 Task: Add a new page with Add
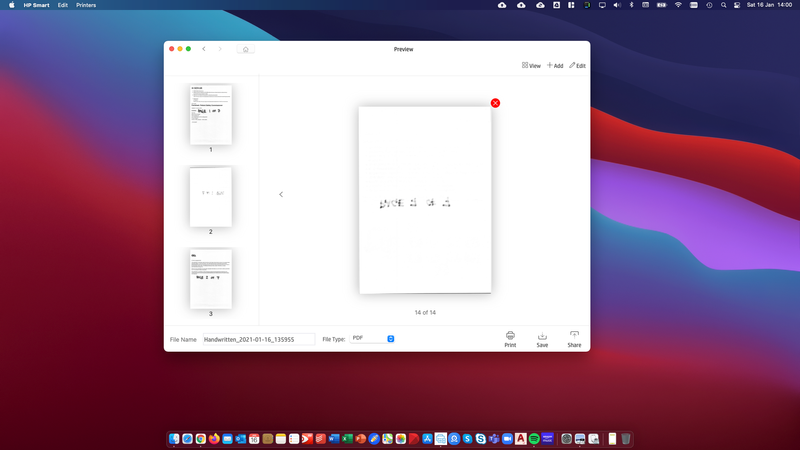(x=555, y=66)
